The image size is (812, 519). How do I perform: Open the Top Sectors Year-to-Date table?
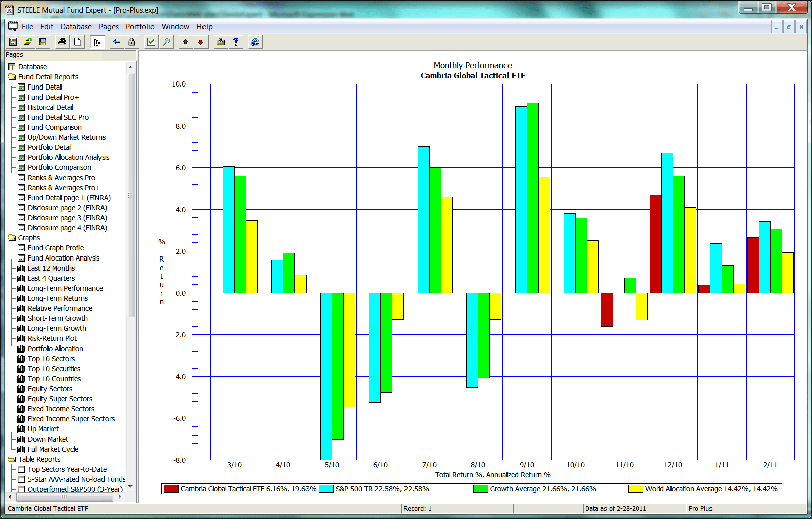click(x=67, y=469)
